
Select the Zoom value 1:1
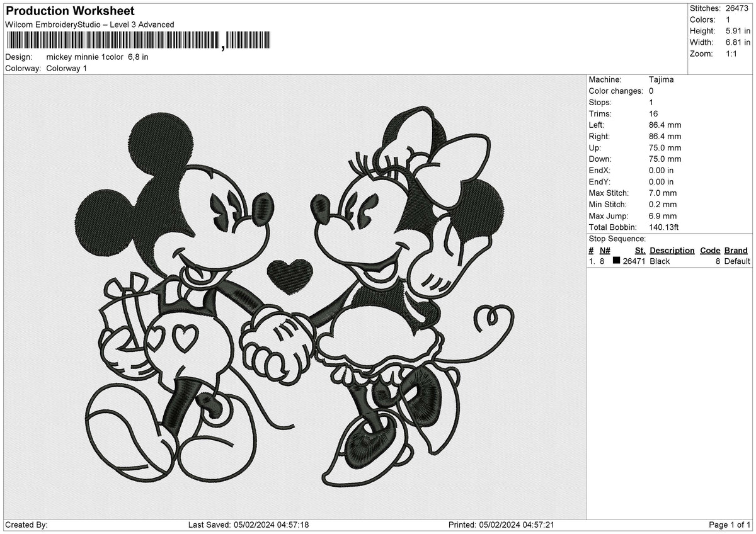point(731,54)
